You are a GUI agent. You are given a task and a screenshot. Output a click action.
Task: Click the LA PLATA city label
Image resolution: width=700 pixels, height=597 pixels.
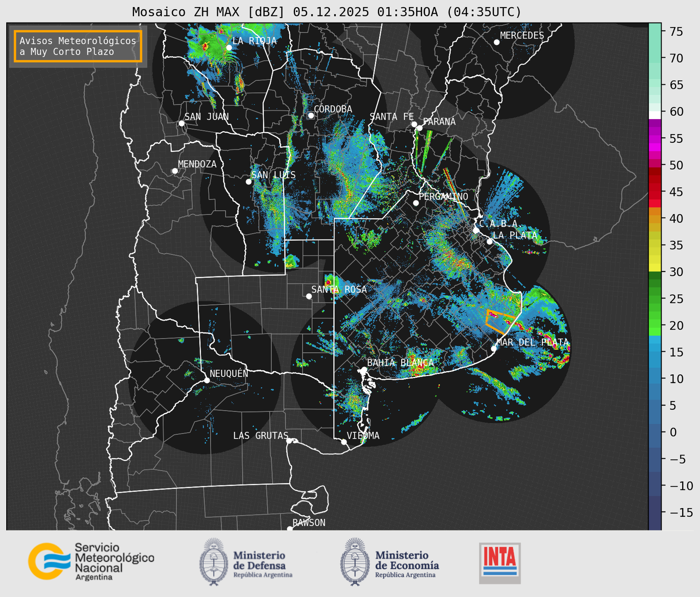(515, 235)
